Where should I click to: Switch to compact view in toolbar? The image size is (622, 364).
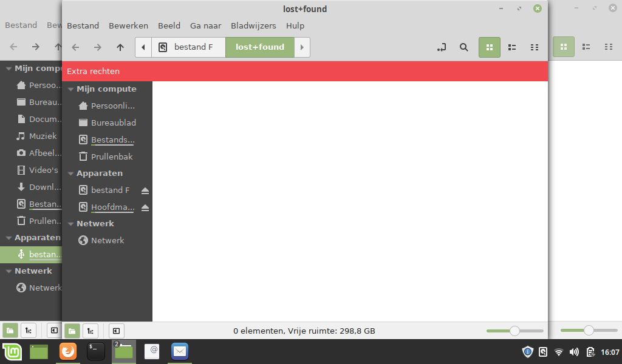point(535,47)
